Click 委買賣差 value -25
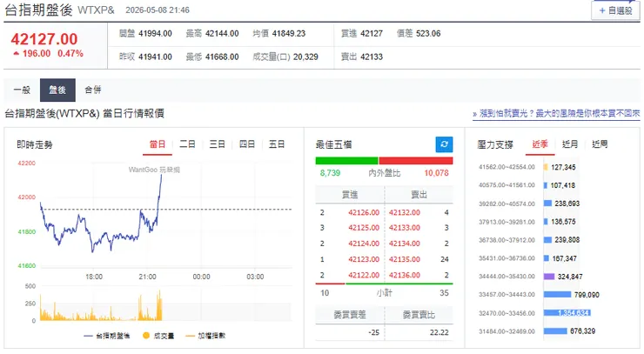The width and height of the screenshot is (644, 354). tap(373, 332)
